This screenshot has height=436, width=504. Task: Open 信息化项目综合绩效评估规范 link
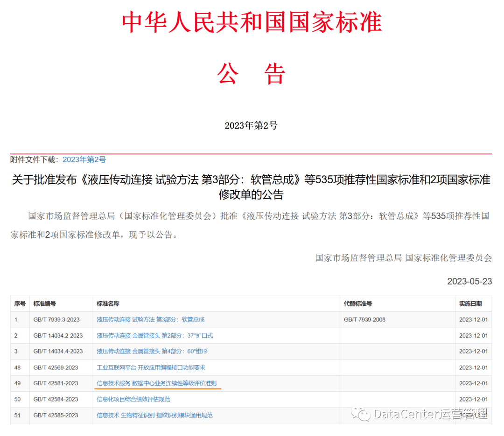[133, 399]
